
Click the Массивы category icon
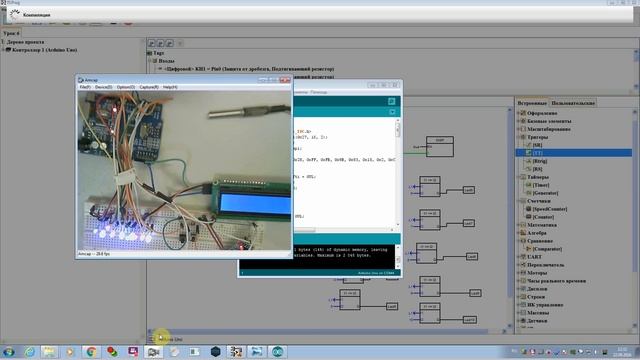tap(523, 313)
